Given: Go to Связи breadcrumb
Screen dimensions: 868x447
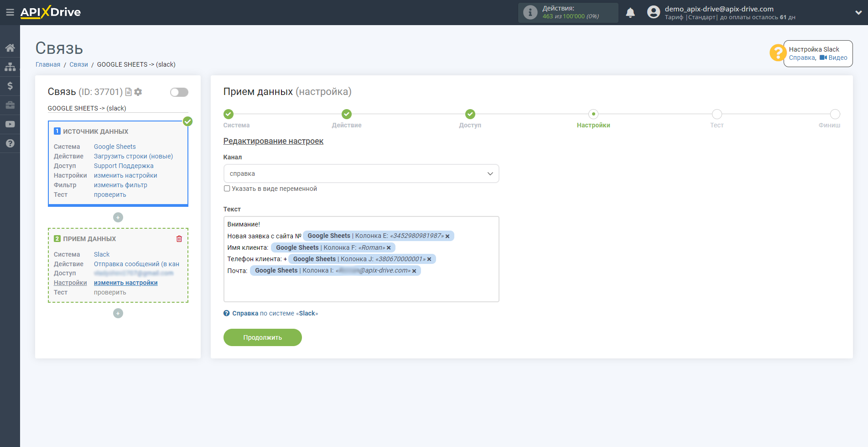Looking at the screenshot, I should pyautogui.click(x=78, y=64).
